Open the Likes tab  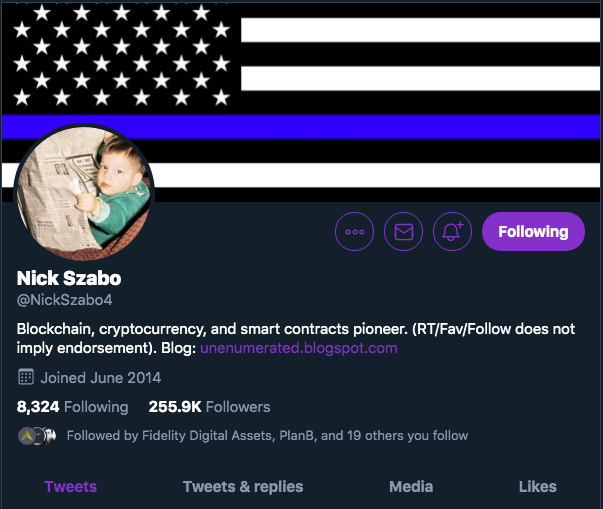pyautogui.click(x=538, y=487)
